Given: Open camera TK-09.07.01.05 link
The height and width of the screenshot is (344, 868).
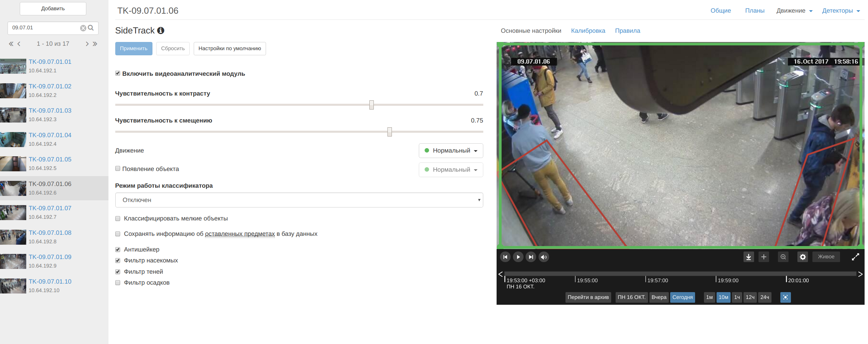Looking at the screenshot, I should pyautogui.click(x=50, y=159).
